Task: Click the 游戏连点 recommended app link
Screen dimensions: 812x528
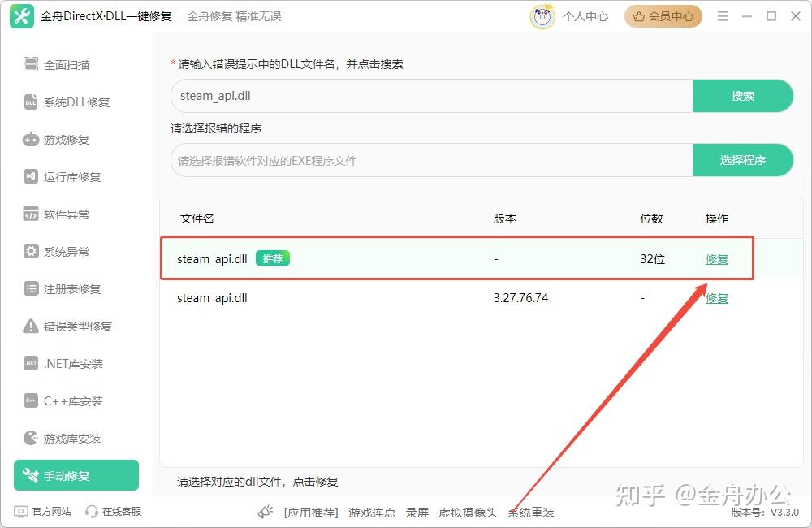Action: (372, 513)
